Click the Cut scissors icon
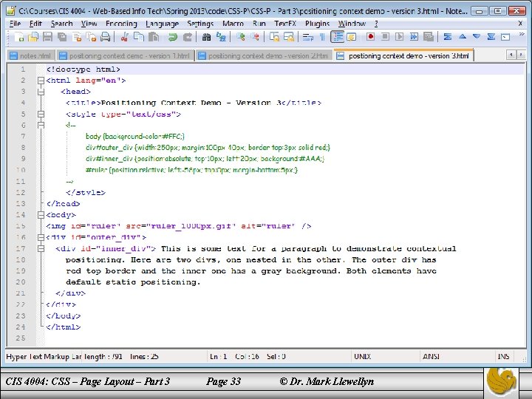 126,37
